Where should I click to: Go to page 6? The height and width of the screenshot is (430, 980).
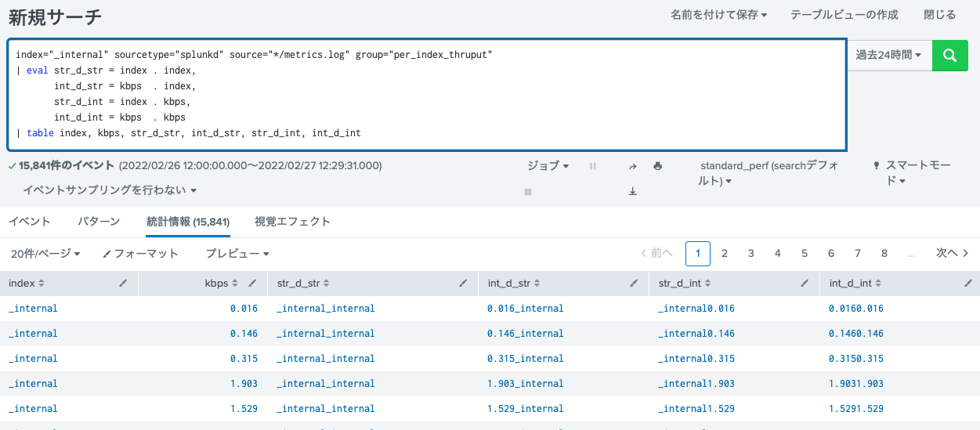(x=831, y=253)
